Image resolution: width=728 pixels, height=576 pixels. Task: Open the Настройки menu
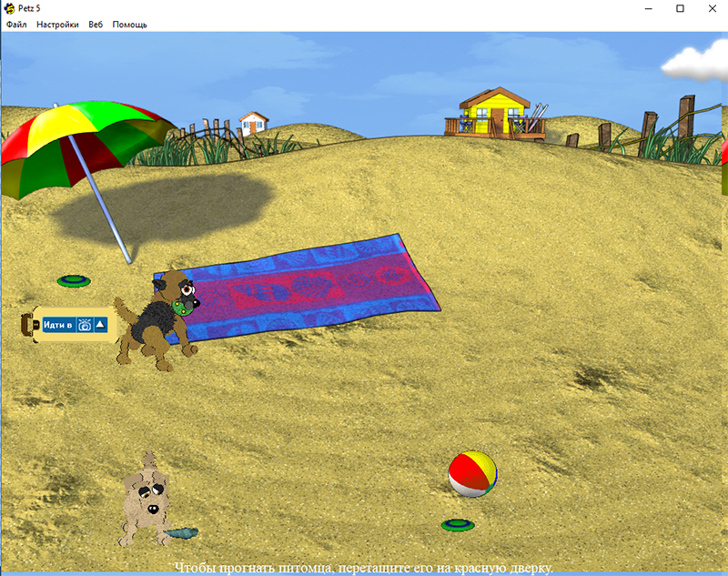[57, 25]
